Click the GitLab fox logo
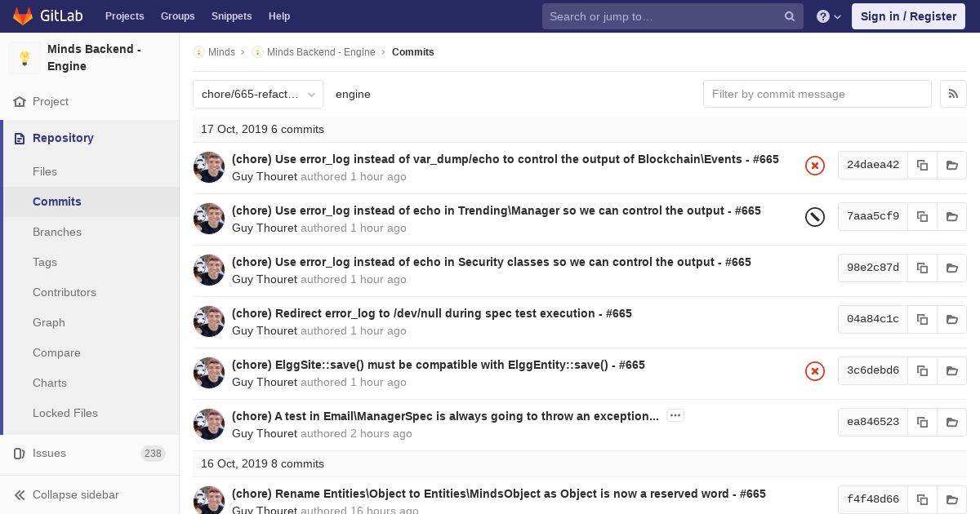 pos(23,16)
